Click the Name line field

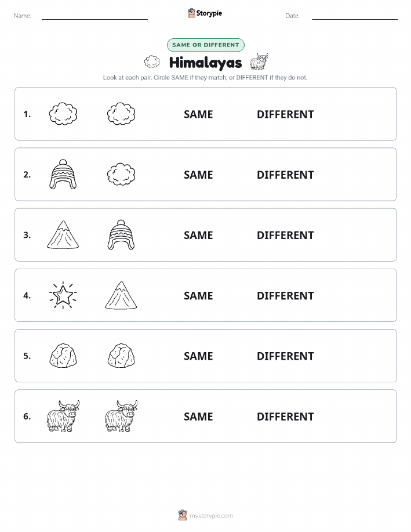94,16
